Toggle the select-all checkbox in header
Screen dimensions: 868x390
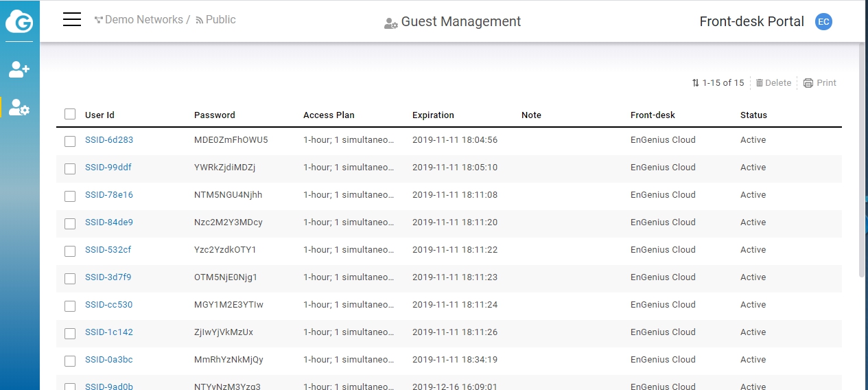click(x=70, y=114)
